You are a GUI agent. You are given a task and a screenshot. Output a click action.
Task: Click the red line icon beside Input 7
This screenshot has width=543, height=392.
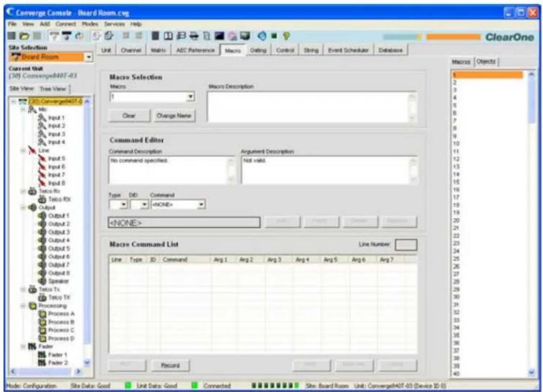click(x=42, y=175)
